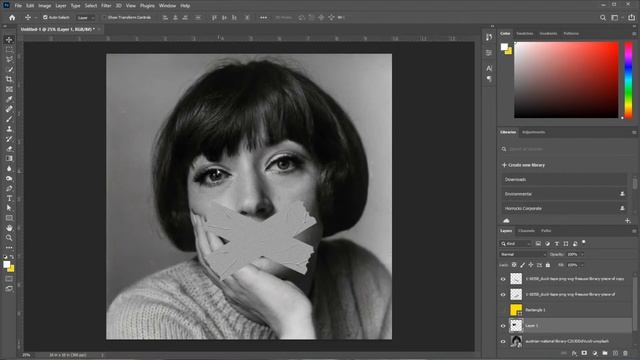The height and width of the screenshot is (360, 640).
Task: Open the Healing Brush tool
Action: (9, 109)
